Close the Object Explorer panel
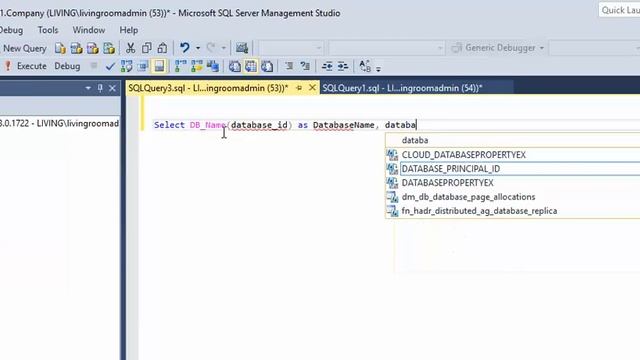This screenshot has height=360, width=640. 112,88
